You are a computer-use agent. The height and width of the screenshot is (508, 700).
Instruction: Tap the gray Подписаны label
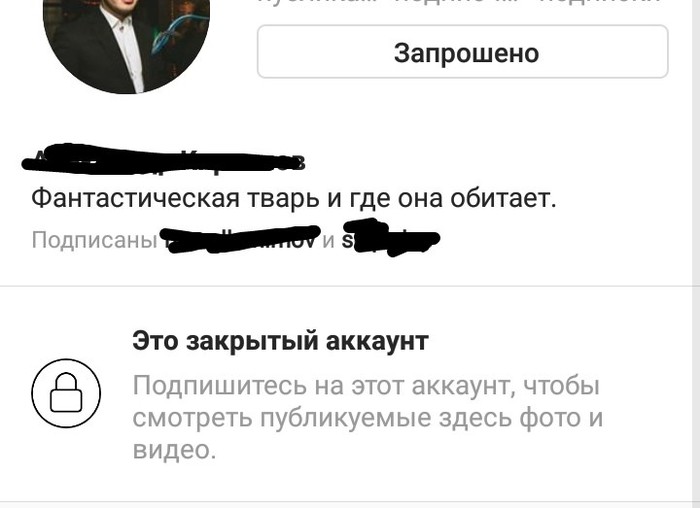[x=94, y=240]
